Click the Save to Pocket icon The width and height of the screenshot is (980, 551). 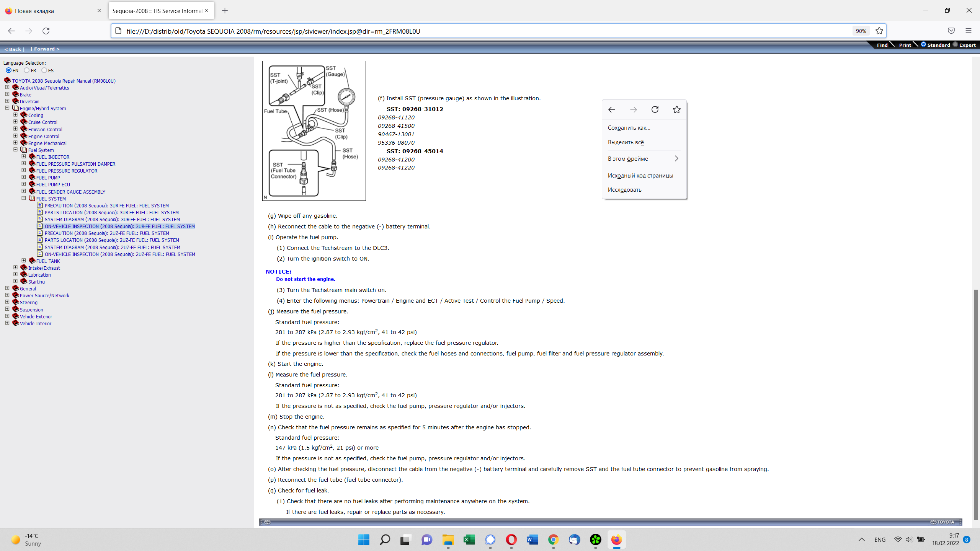click(x=951, y=31)
